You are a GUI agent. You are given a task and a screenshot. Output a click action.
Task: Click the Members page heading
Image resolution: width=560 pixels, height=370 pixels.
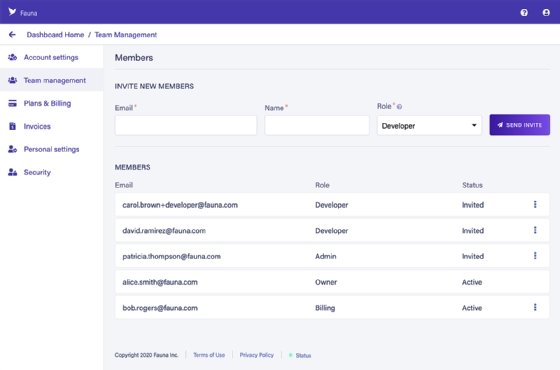(134, 58)
